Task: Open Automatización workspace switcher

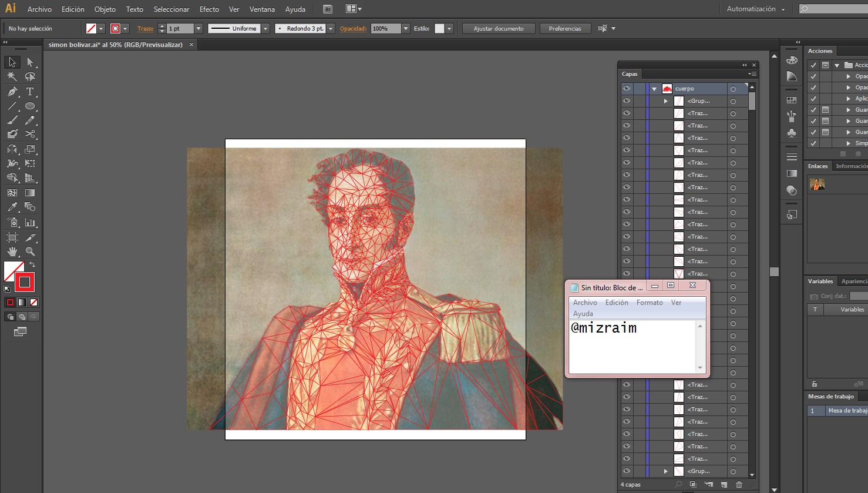Action: [x=755, y=9]
